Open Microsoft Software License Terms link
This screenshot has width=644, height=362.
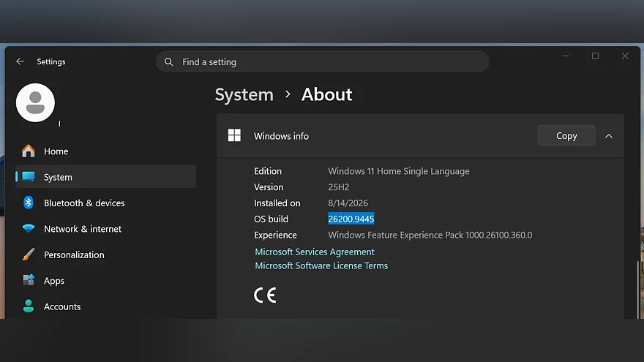(321, 265)
